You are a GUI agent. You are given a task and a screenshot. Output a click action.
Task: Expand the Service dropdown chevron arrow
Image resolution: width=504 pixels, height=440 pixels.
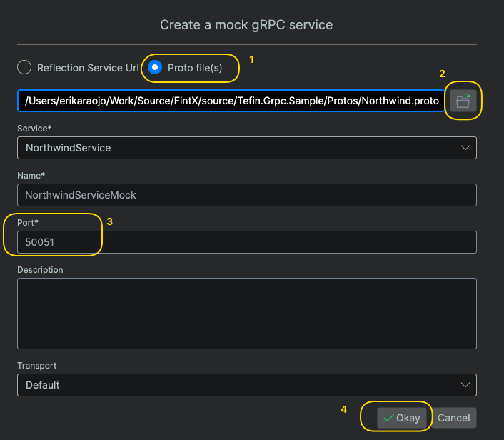pos(465,148)
